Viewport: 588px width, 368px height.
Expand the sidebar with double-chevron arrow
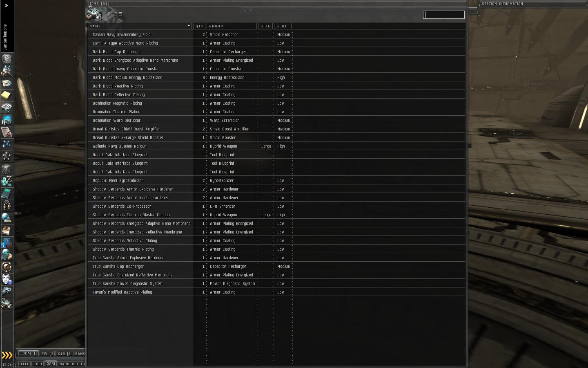(x=6, y=6)
